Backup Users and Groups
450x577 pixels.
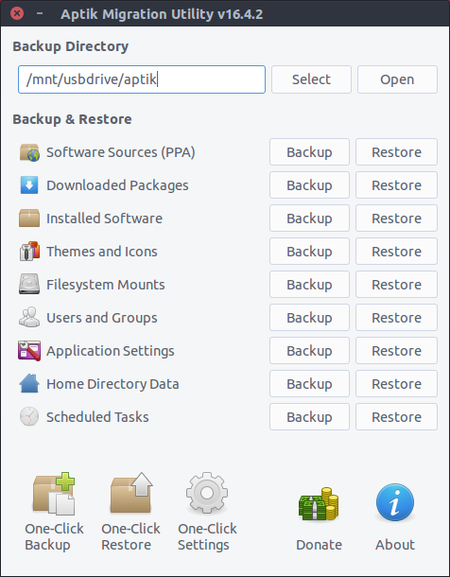point(309,318)
